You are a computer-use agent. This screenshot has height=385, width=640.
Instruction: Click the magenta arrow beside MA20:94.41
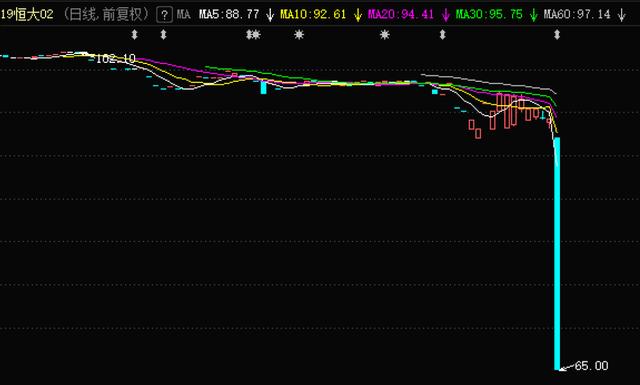pos(445,15)
